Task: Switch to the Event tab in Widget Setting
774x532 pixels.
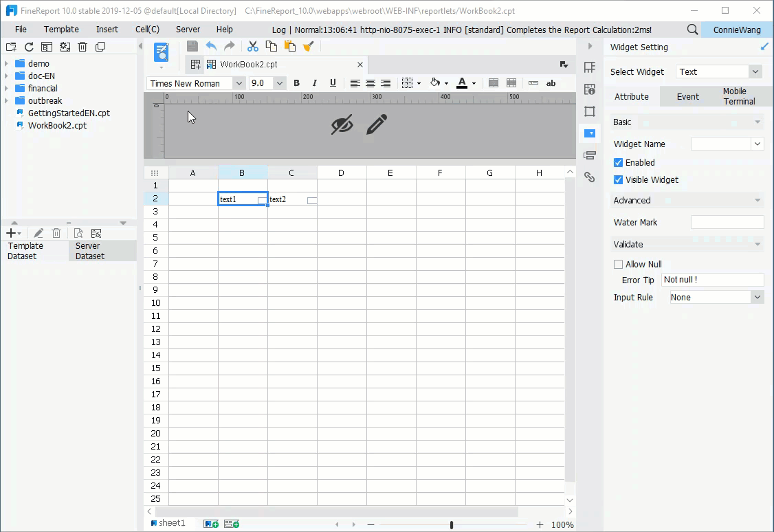Action: click(x=687, y=96)
